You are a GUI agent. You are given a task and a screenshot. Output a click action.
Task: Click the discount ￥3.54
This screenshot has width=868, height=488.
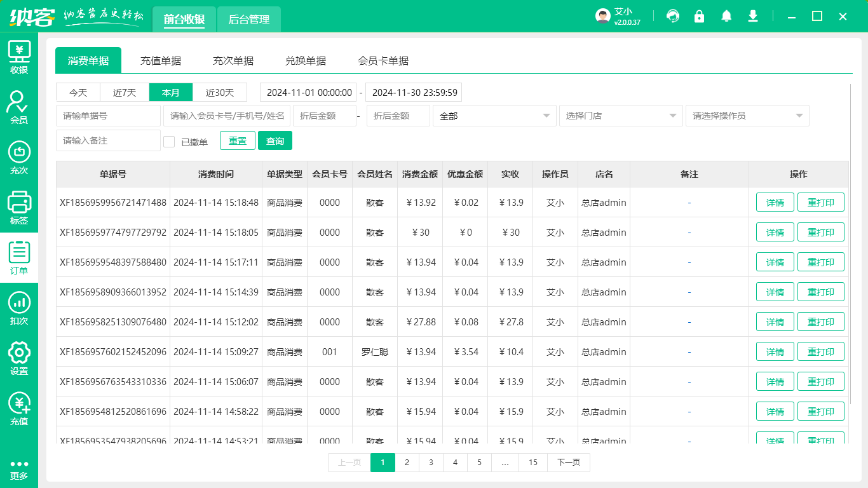click(466, 352)
